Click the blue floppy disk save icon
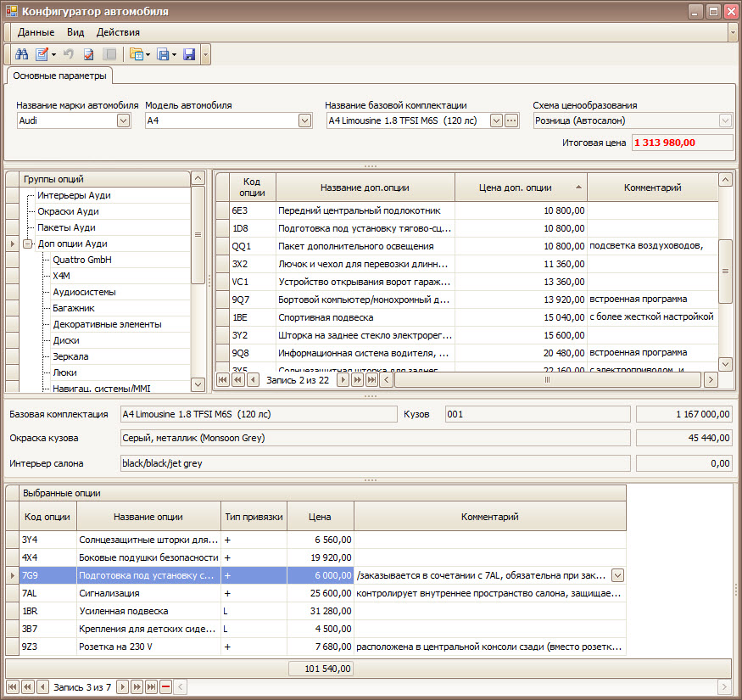 click(x=188, y=54)
